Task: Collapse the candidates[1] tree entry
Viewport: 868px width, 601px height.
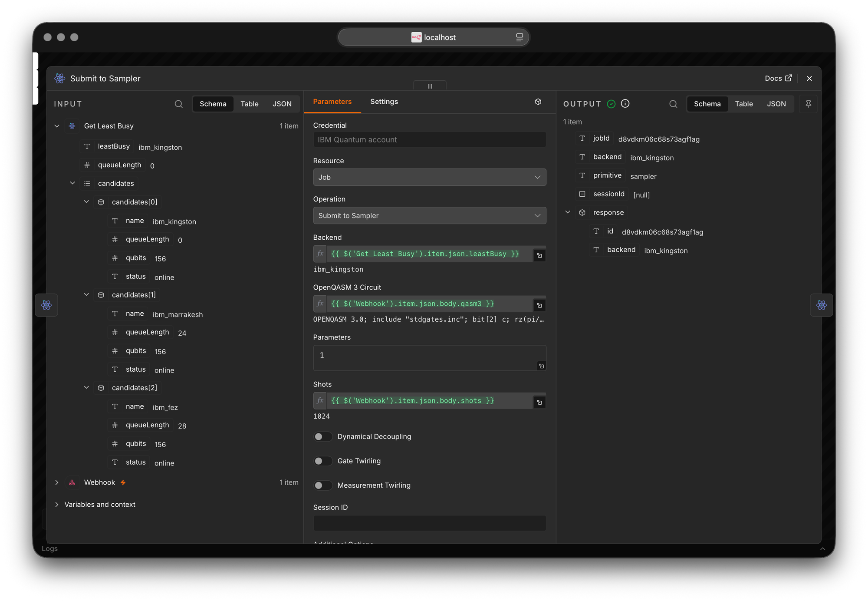Action: click(x=86, y=295)
